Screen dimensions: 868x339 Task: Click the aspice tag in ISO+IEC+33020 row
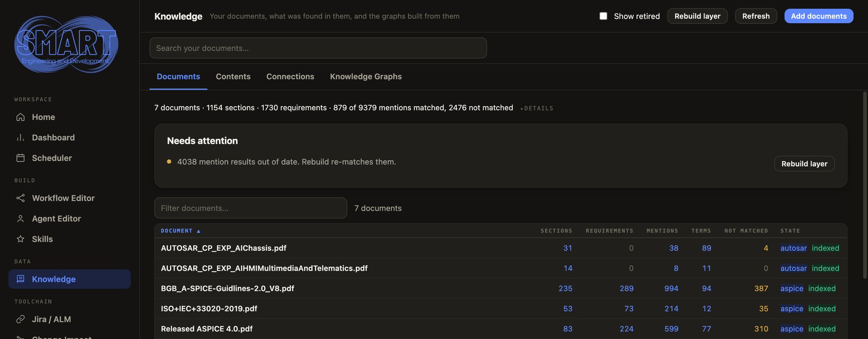click(x=792, y=309)
